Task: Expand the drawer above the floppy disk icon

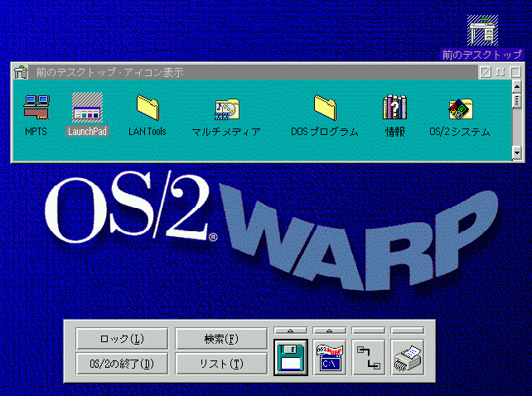Action: pos(291,331)
